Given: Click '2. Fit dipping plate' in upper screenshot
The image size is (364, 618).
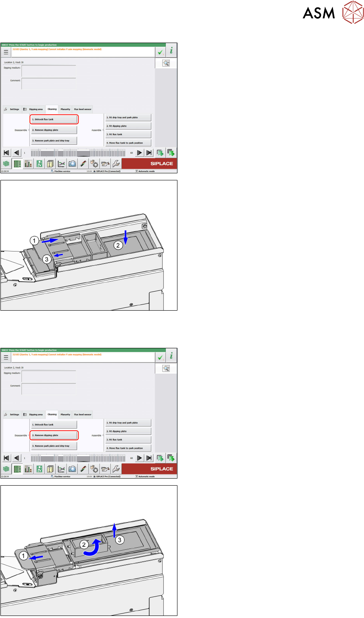Looking at the screenshot, I should (x=128, y=126).
